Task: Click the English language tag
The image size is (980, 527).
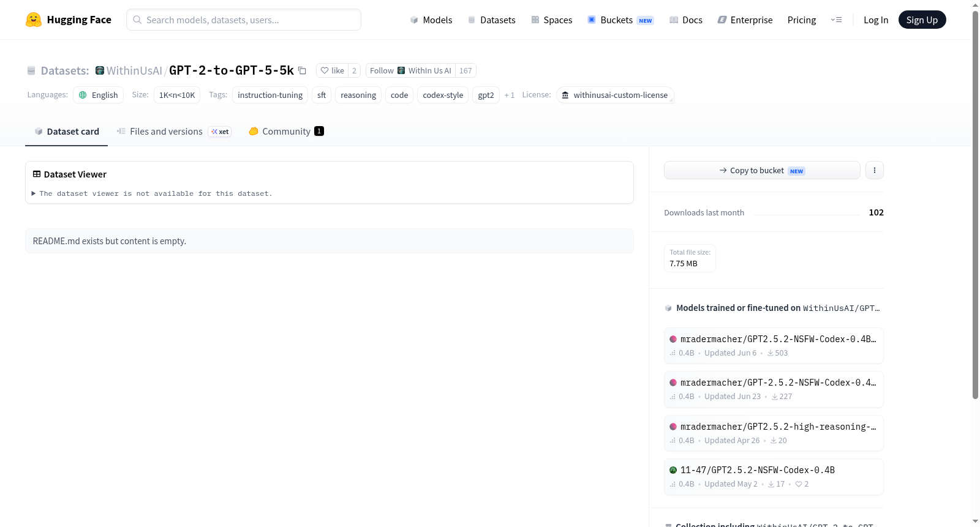Action: click(99, 95)
